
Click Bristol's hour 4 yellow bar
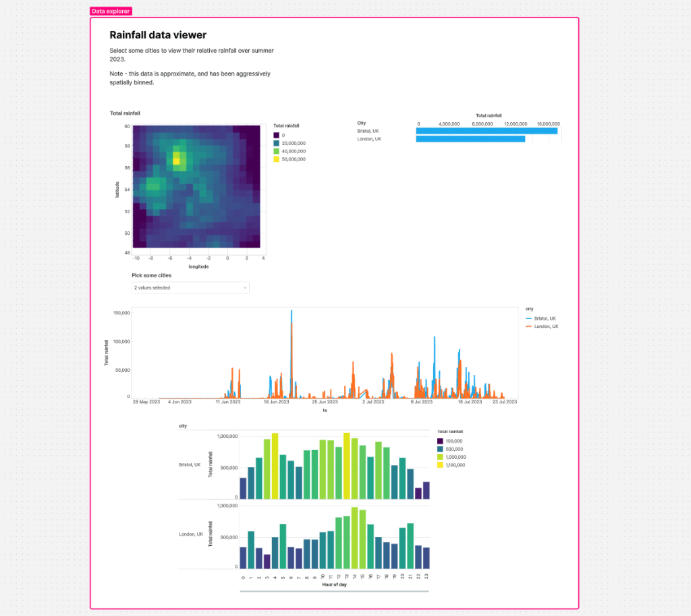pyautogui.click(x=275, y=466)
